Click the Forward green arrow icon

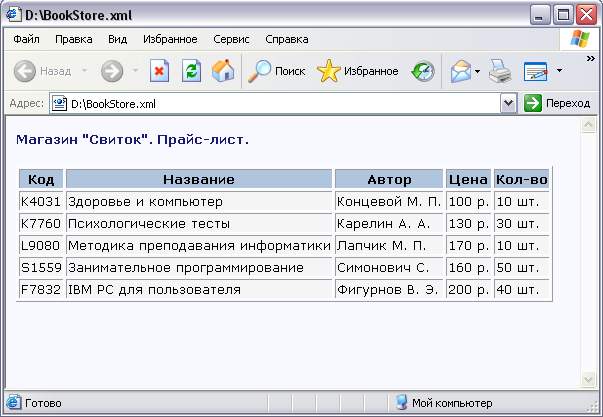pos(112,71)
